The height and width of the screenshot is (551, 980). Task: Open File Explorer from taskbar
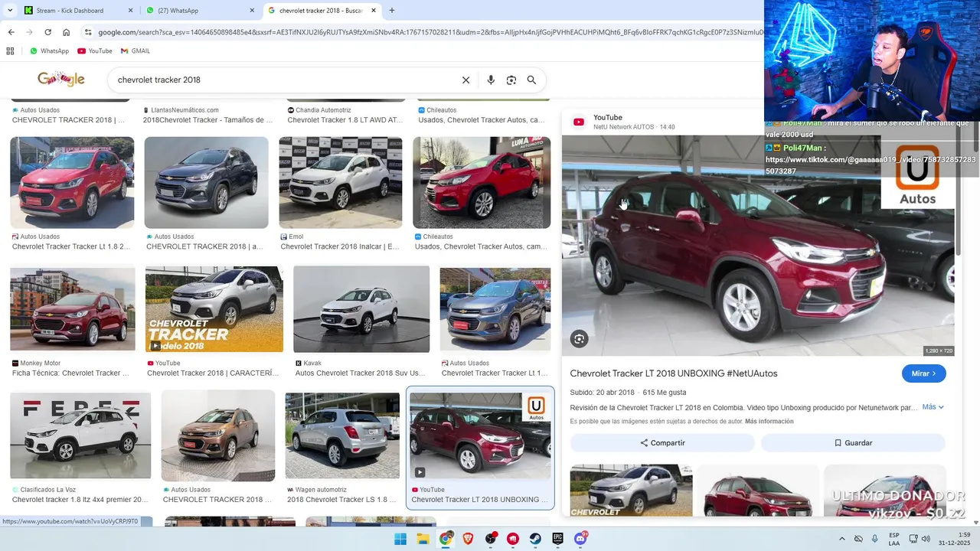pos(423,539)
